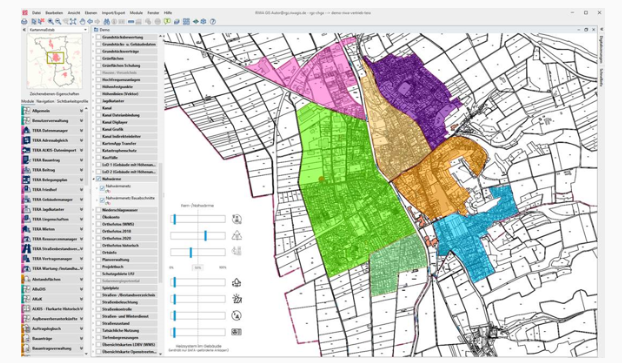Viewport: 622px width, 363px height.
Task: Expand the Allgemein module group
Action: tap(81, 111)
